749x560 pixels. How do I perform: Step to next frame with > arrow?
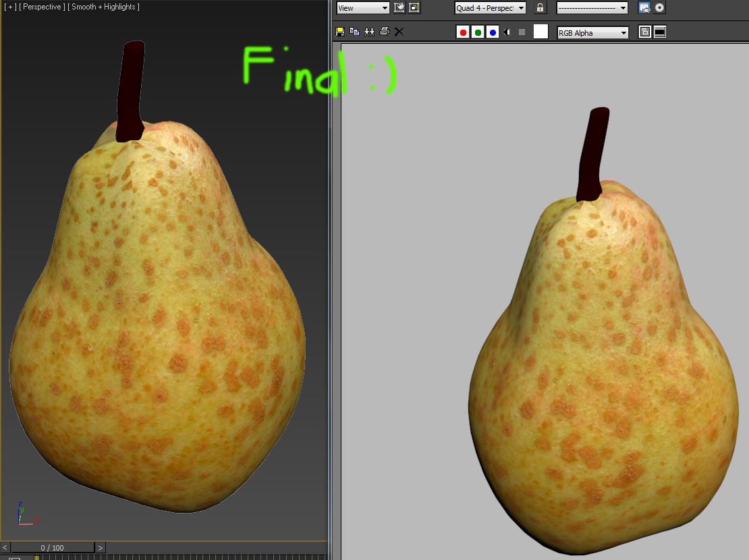click(x=100, y=548)
